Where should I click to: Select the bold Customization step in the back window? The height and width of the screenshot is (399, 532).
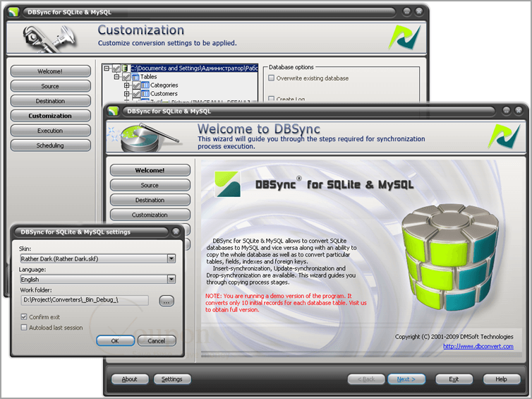click(x=50, y=116)
